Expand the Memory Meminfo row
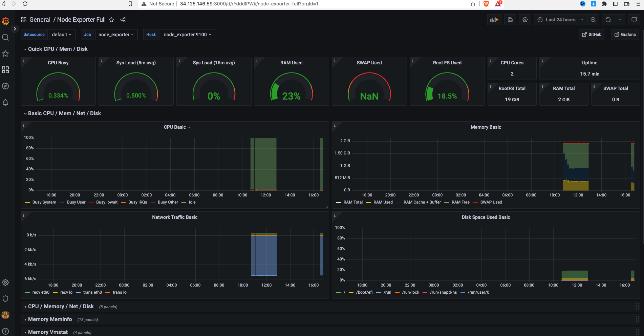 click(50, 319)
